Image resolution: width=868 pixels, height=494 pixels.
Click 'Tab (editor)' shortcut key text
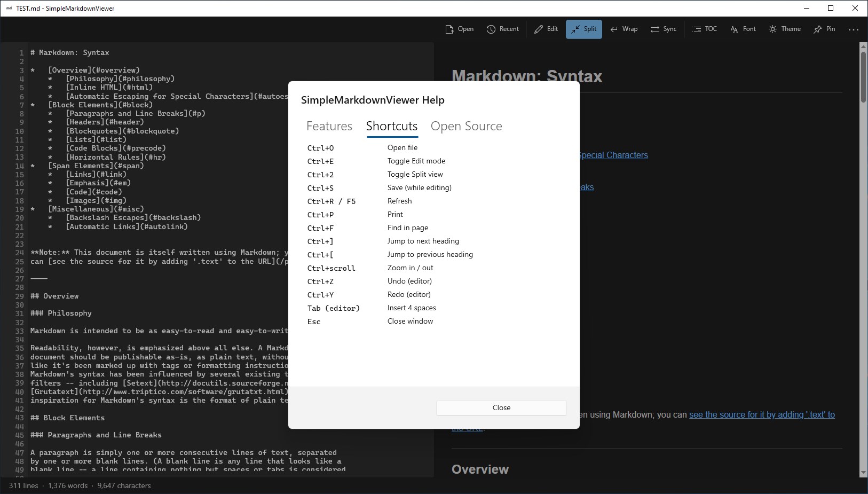334,308
